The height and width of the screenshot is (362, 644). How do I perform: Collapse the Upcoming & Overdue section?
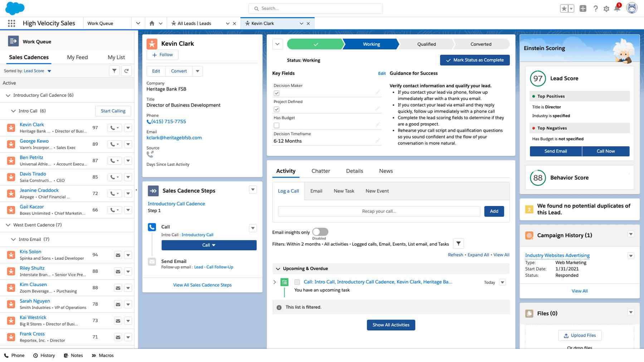click(x=278, y=269)
